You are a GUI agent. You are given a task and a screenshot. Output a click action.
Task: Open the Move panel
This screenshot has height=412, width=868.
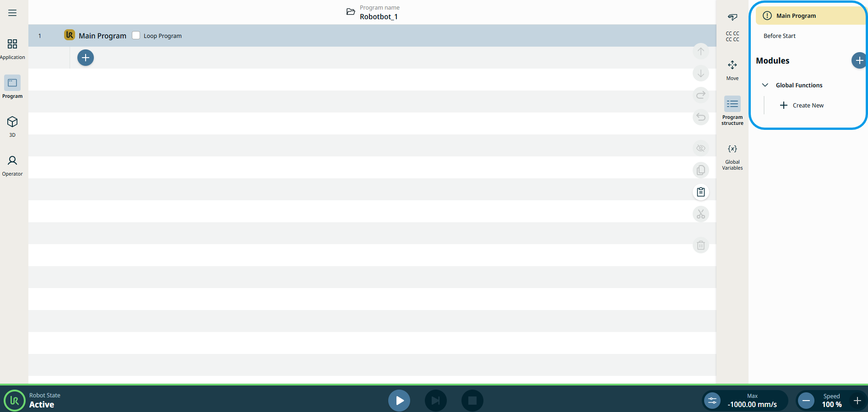pos(732,70)
